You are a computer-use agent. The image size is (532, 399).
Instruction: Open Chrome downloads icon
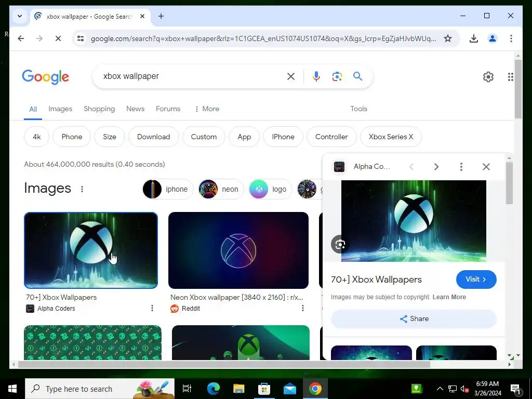pos(474,38)
